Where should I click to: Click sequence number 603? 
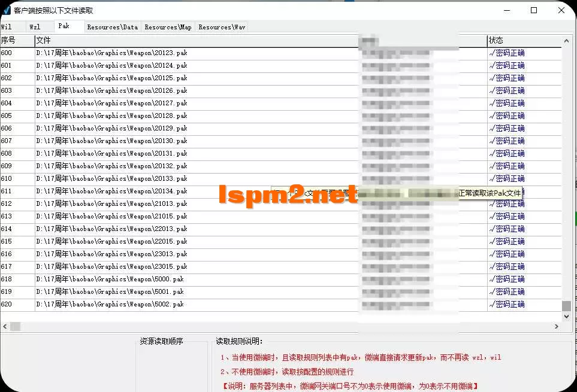point(6,90)
